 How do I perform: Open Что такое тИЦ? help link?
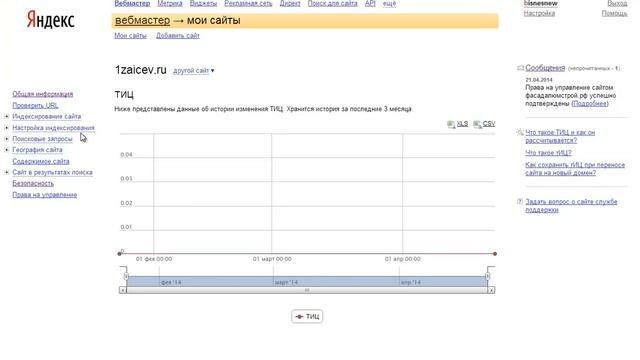coord(548,153)
